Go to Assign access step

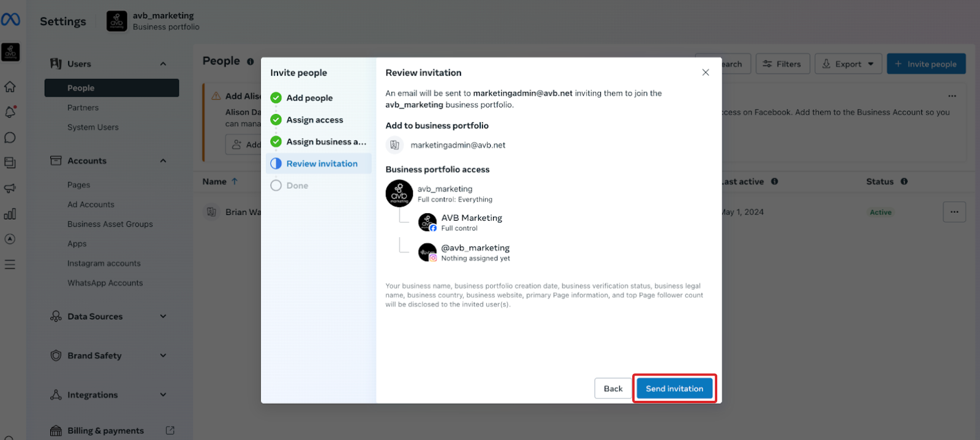pos(314,120)
